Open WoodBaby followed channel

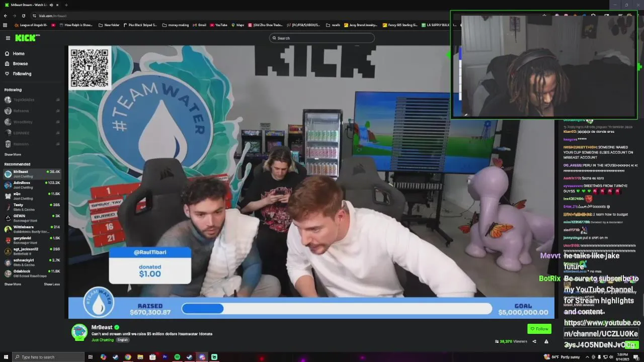point(32,122)
